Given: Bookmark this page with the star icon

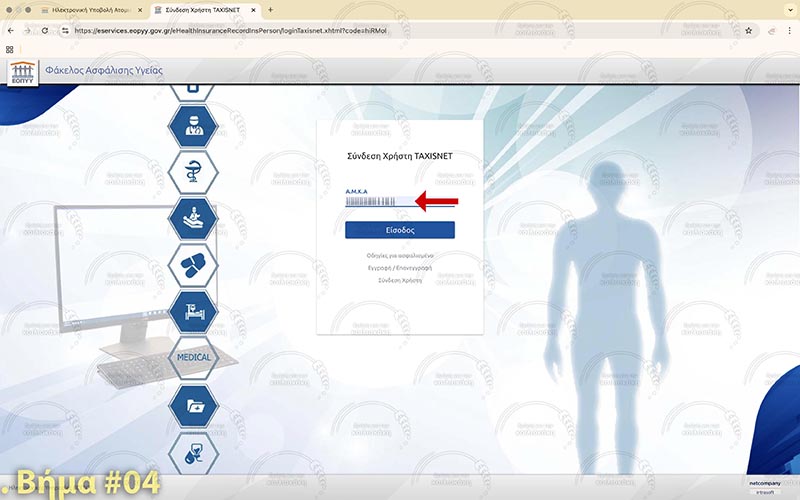Looking at the screenshot, I should pos(748,31).
